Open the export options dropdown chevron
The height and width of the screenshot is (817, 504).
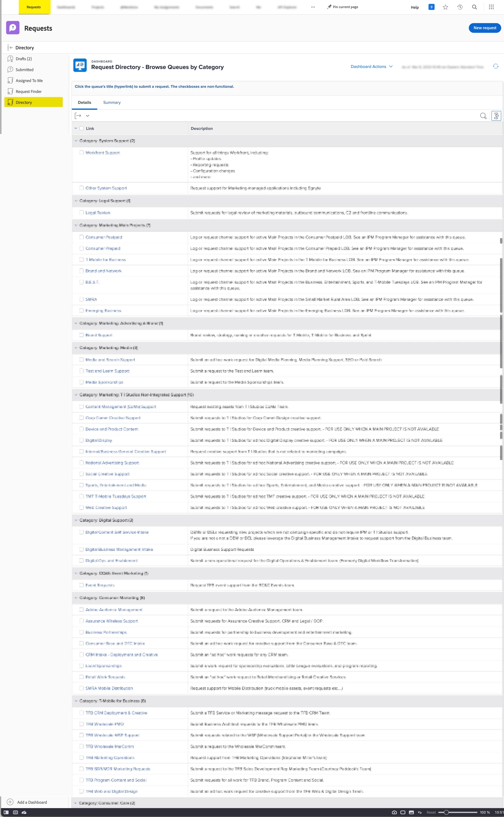point(88,116)
